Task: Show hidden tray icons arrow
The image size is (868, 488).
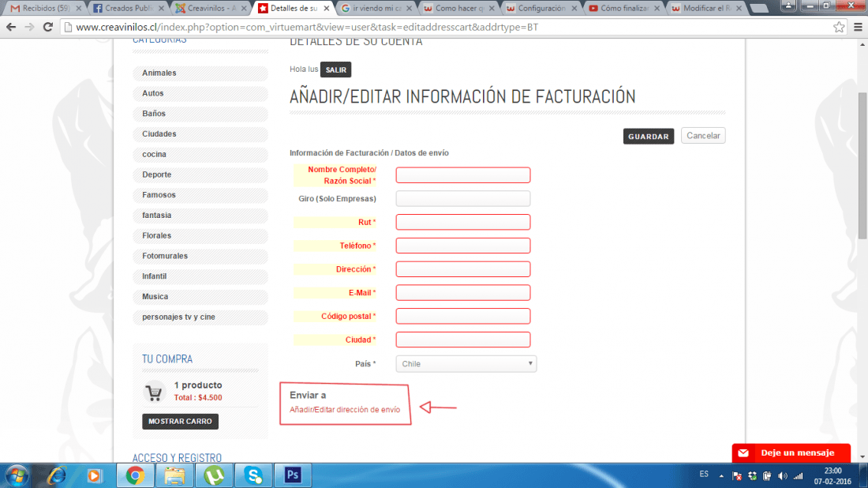Action: (x=721, y=476)
